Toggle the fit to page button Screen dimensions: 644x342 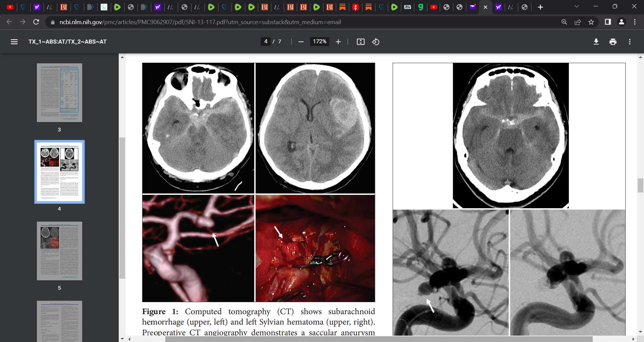(361, 42)
